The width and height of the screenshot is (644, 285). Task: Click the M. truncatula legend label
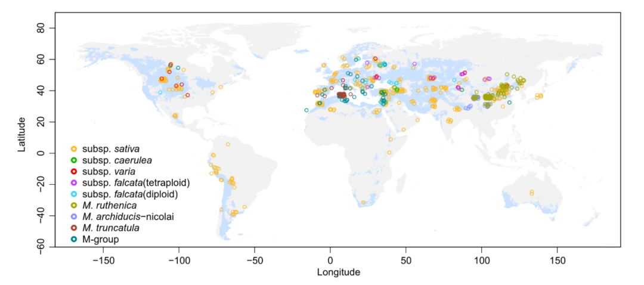(x=110, y=228)
